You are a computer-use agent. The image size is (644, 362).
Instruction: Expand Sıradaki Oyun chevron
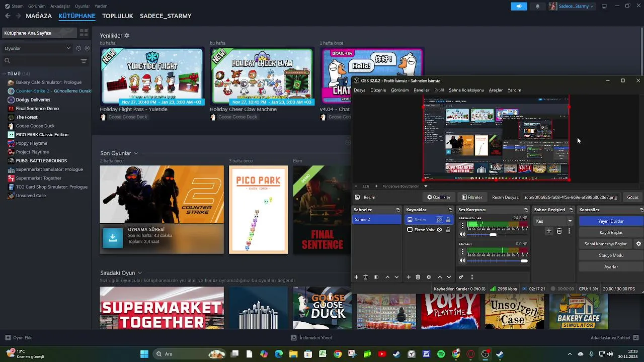pos(140,273)
